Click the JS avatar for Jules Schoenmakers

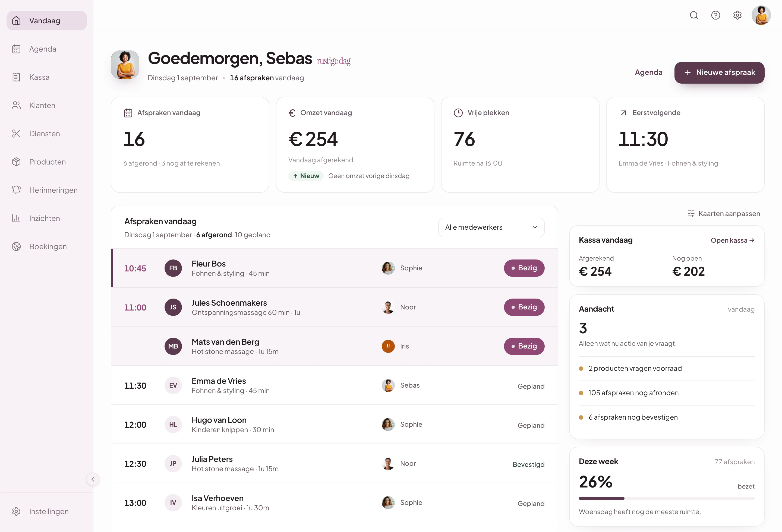tap(173, 307)
